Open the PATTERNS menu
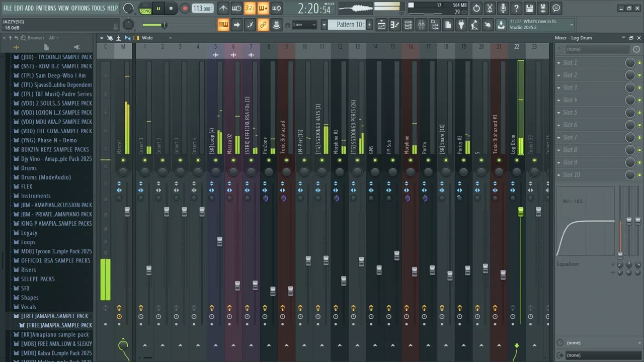This screenshot has height=362, width=644. click(x=46, y=8)
